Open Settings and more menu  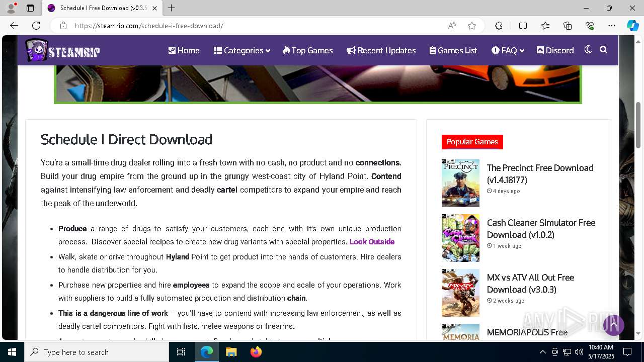point(612,26)
